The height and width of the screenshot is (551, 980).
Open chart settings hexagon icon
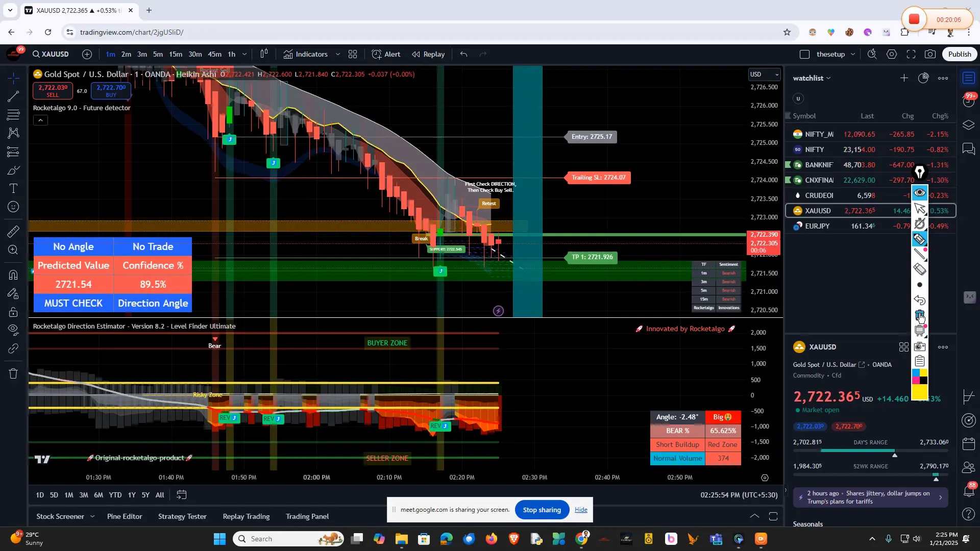892,54
